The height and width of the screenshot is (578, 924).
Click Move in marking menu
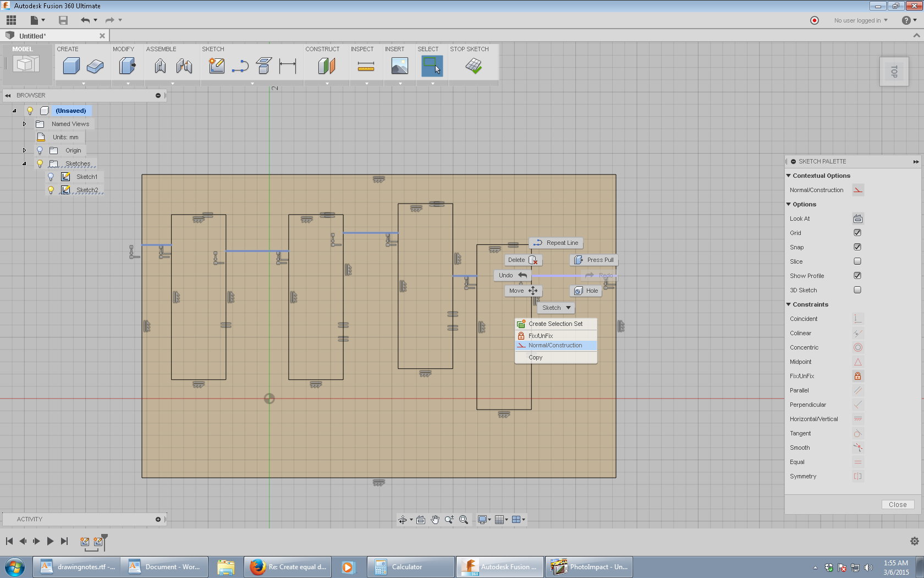pyautogui.click(x=523, y=291)
